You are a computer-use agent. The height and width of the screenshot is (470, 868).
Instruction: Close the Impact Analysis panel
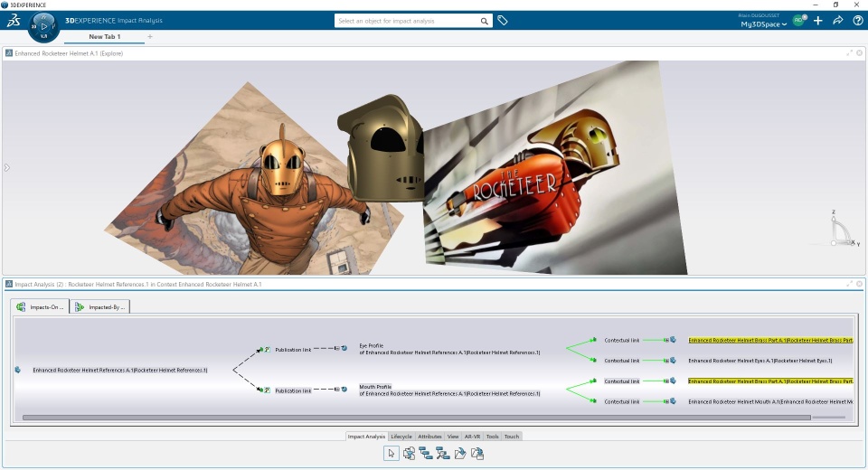coord(859,284)
